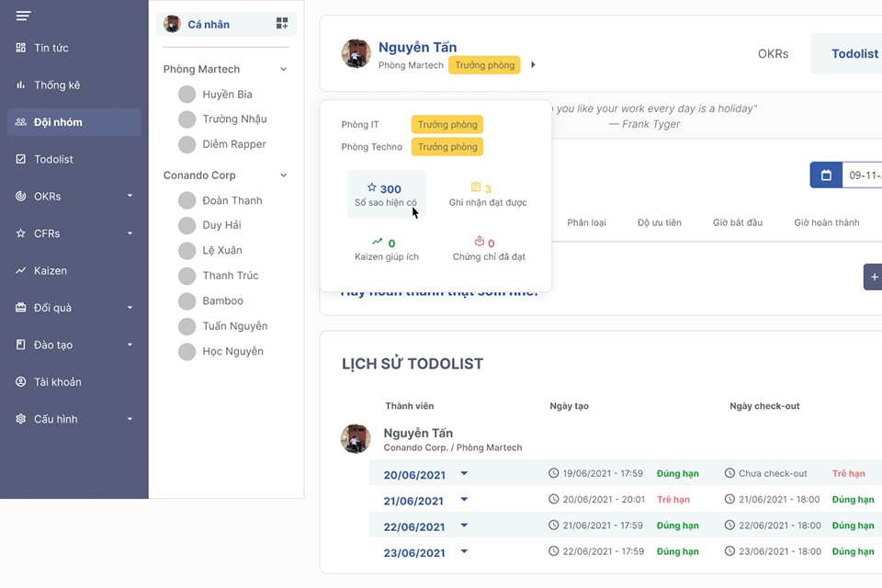882x588 pixels.
Task: Select Cá nhân personal view
Action: (x=226, y=24)
